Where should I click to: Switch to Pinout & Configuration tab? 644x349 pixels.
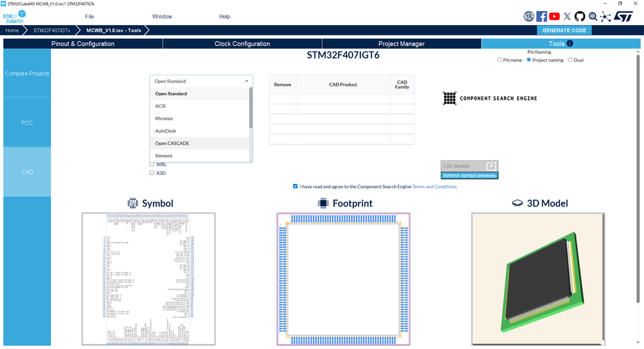click(83, 44)
